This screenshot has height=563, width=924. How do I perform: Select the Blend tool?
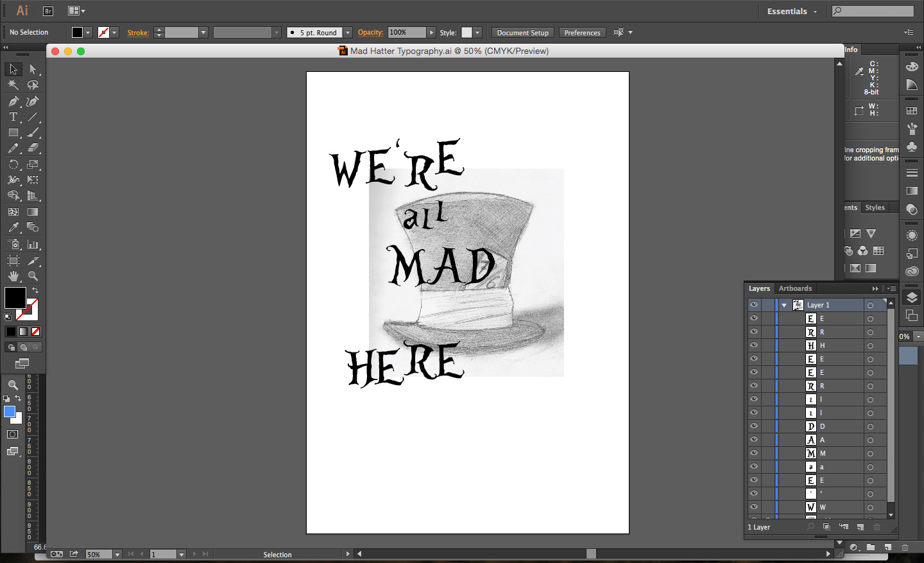pos(33,227)
